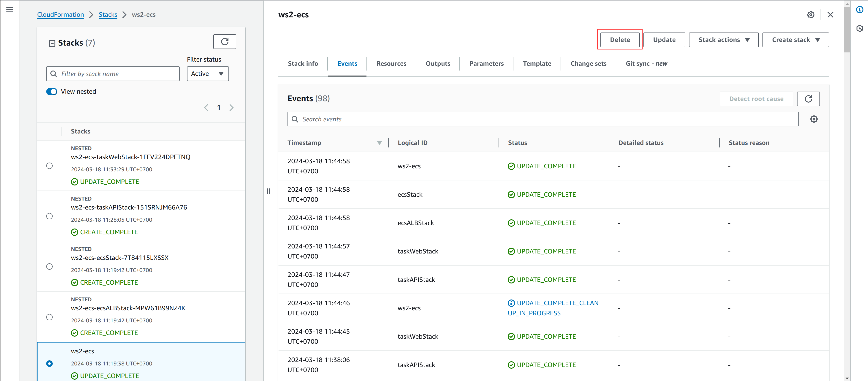The image size is (868, 381).
Task: Expand the Stack actions dropdown
Action: tap(723, 40)
